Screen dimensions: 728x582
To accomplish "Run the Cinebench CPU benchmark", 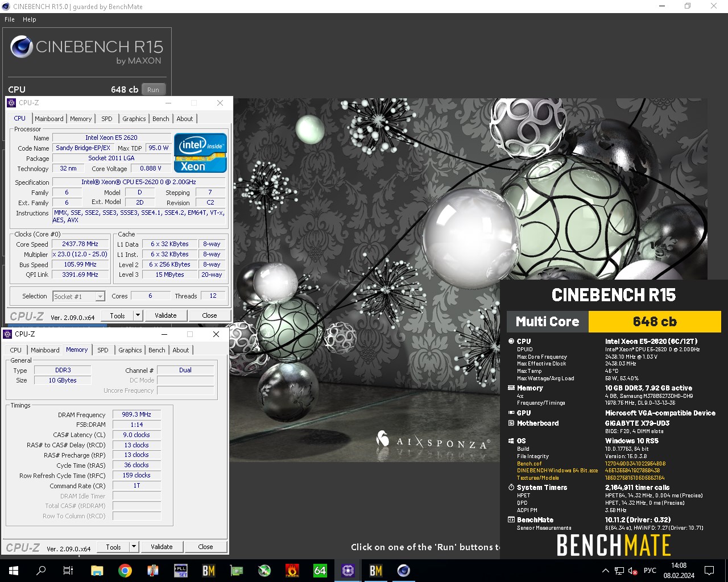I will click(154, 89).
